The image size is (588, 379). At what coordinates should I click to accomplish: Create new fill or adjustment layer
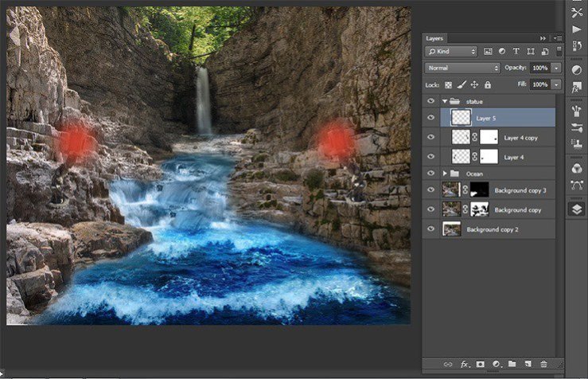[497, 364]
